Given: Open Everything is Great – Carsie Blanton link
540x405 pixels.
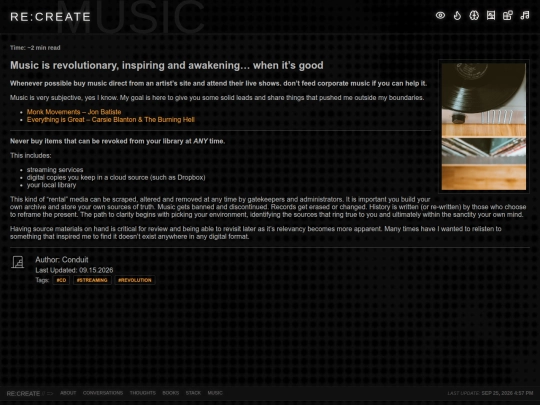Looking at the screenshot, I should click(111, 120).
